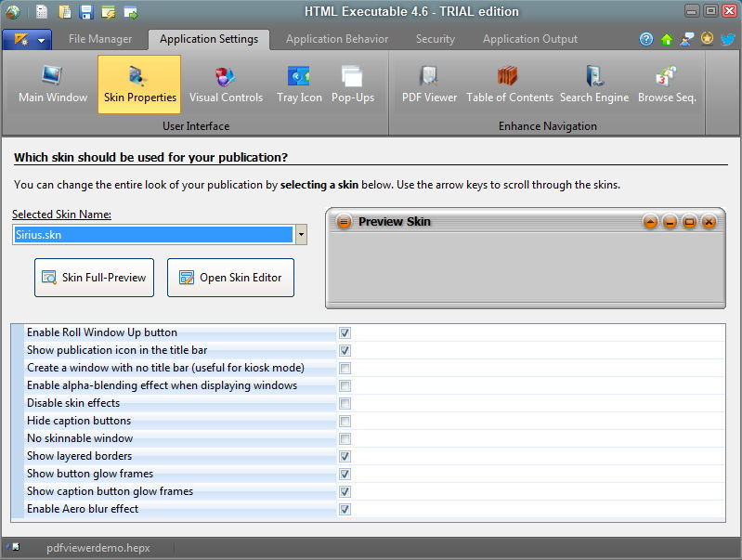Check No skinnable window option
This screenshot has width=742, height=560.
345,439
